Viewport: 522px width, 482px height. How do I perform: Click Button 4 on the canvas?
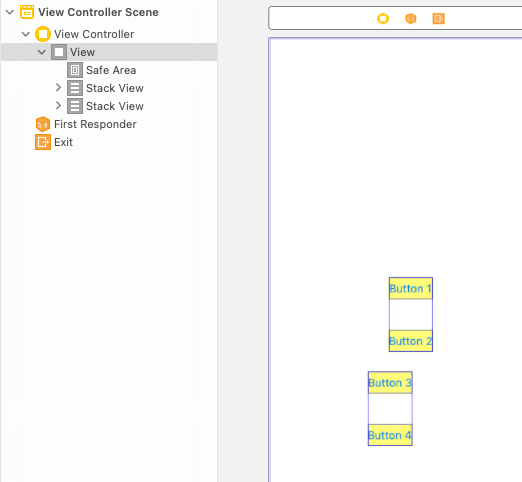390,435
